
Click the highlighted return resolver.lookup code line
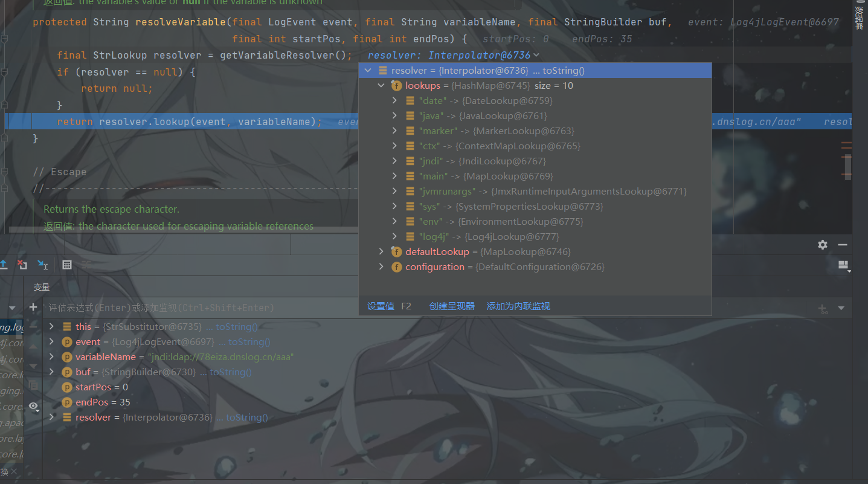(x=190, y=121)
